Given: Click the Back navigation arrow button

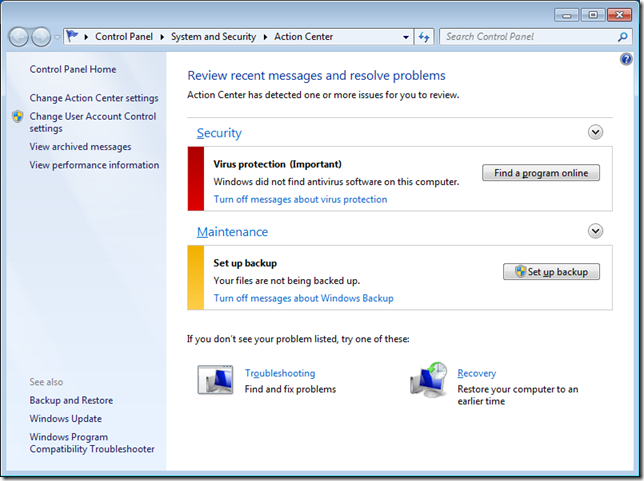Looking at the screenshot, I should 18,37.
